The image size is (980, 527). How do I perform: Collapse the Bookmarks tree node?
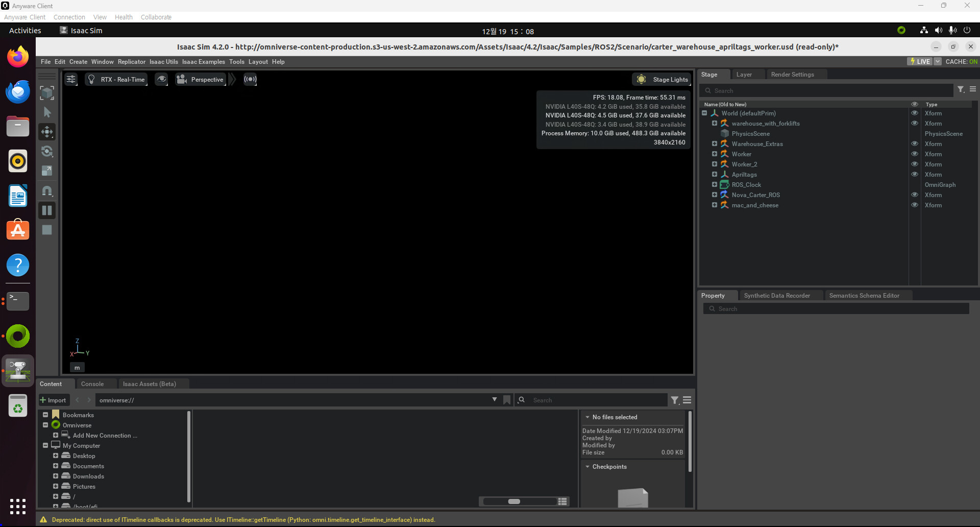click(x=45, y=415)
